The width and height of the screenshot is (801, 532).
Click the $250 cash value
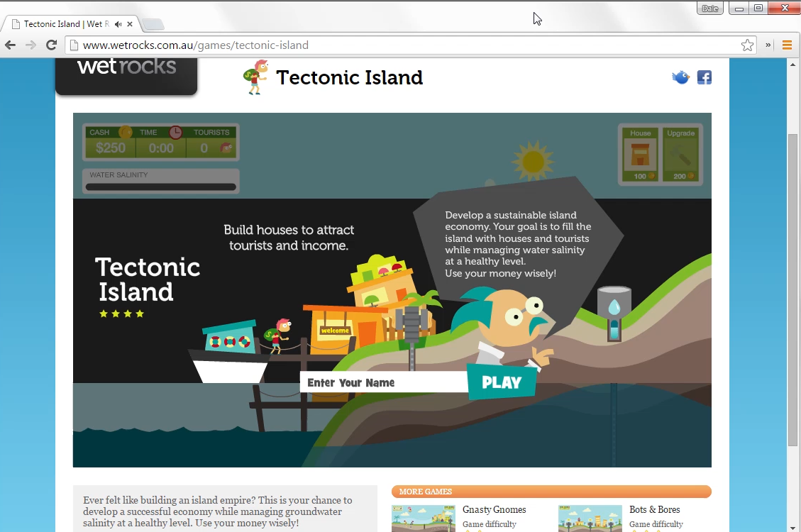tap(111, 148)
